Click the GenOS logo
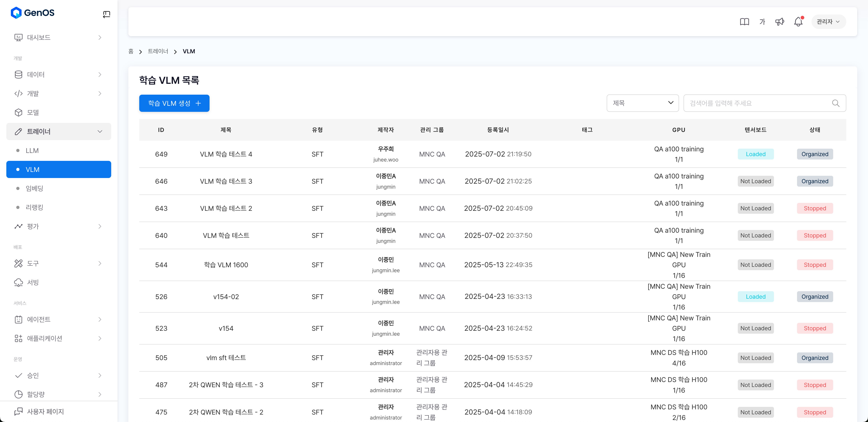This screenshot has height=422, width=868. point(33,13)
